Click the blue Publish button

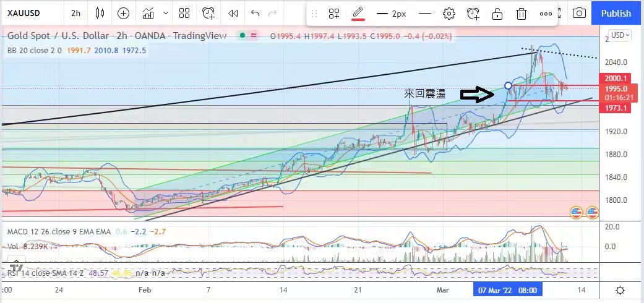tap(616, 13)
